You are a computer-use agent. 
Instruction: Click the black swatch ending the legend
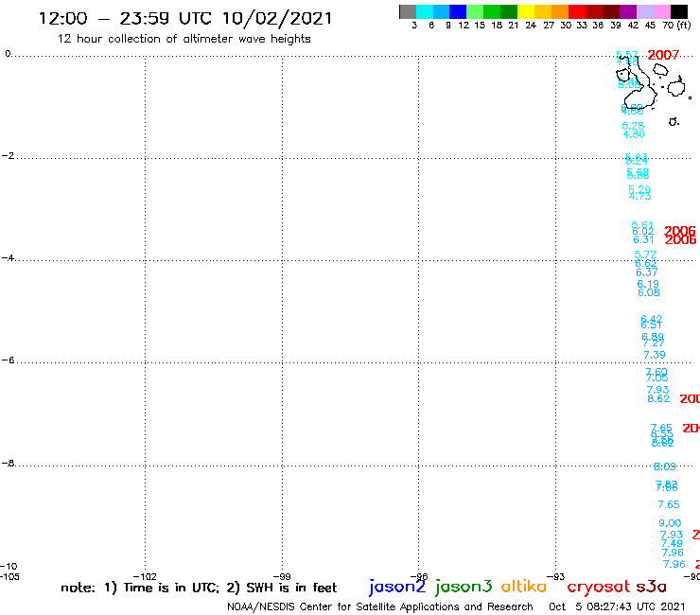(x=679, y=11)
